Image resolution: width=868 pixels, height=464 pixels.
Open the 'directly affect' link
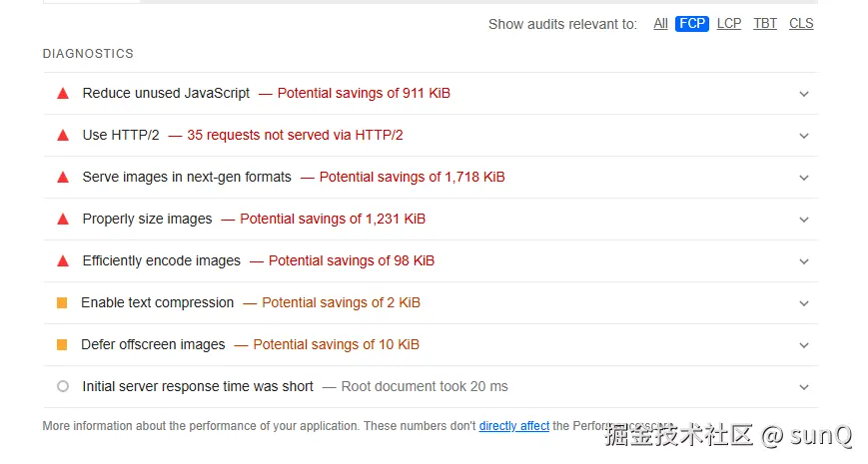pos(513,426)
